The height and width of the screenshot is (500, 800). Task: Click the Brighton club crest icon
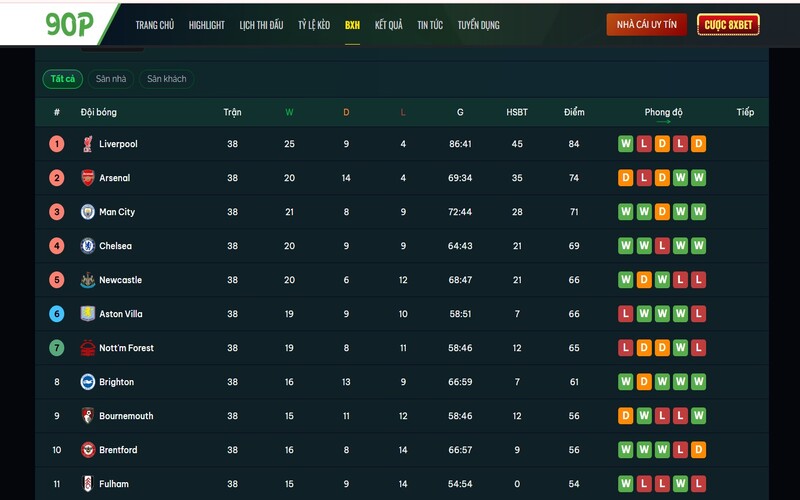[x=88, y=382]
